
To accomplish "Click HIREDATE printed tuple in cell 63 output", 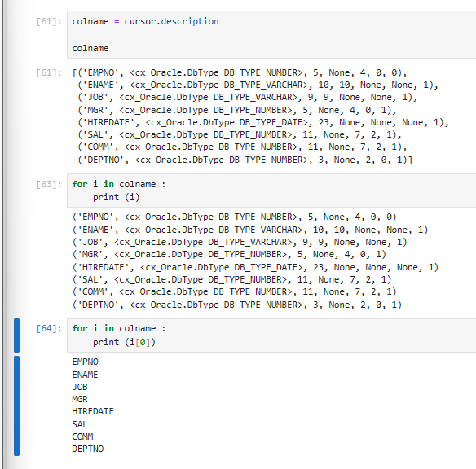I will pyautogui.click(x=255, y=267).
